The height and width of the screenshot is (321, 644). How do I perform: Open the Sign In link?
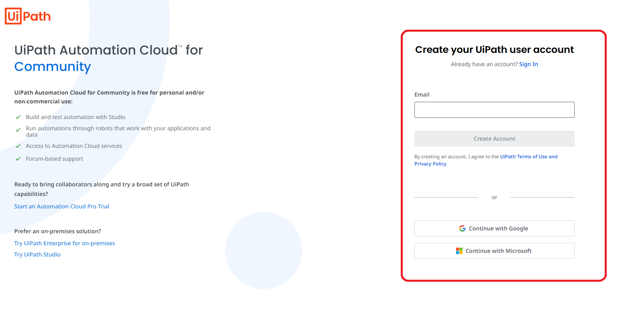[x=528, y=64]
